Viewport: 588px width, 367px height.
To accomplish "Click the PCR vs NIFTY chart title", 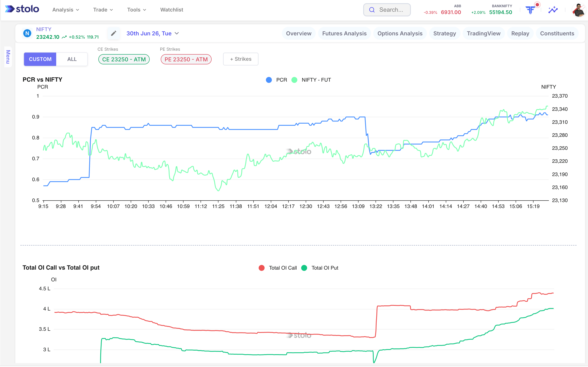I will tap(42, 80).
